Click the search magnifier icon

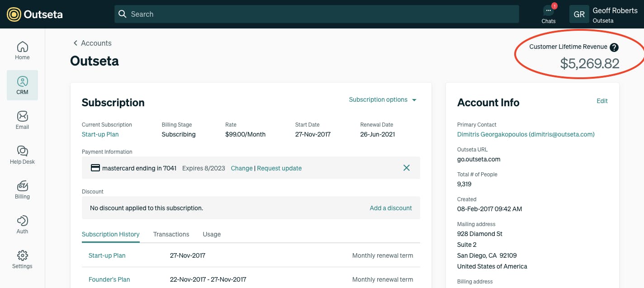(122, 14)
